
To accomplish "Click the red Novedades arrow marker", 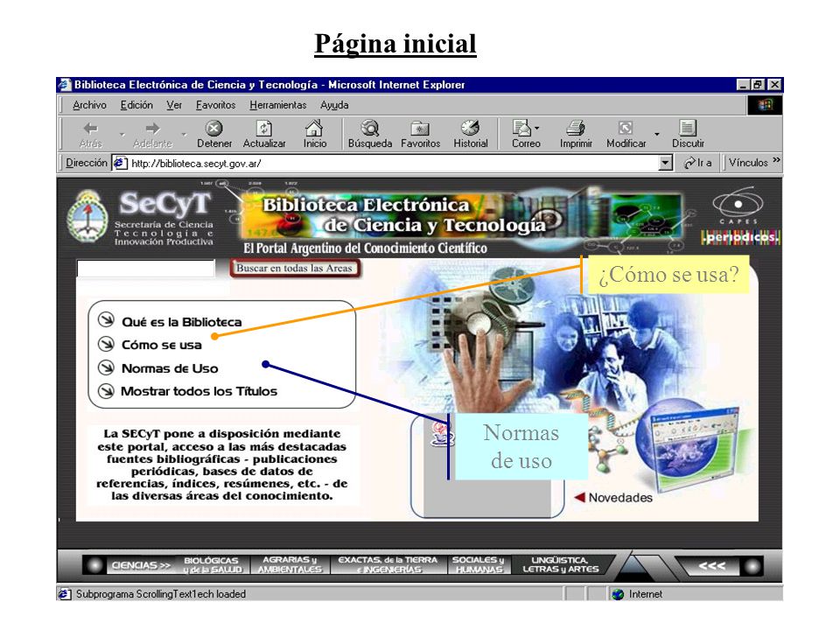I will coord(579,497).
